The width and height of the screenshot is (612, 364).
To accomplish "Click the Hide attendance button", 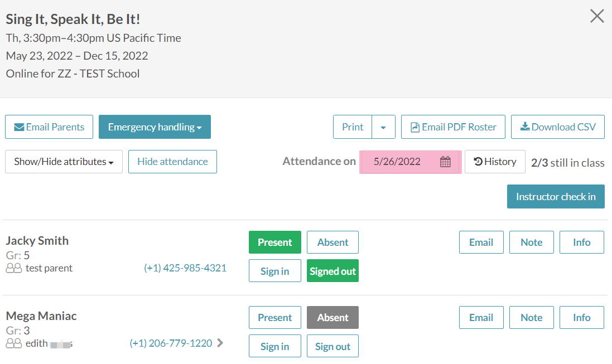I will [x=172, y=162].
